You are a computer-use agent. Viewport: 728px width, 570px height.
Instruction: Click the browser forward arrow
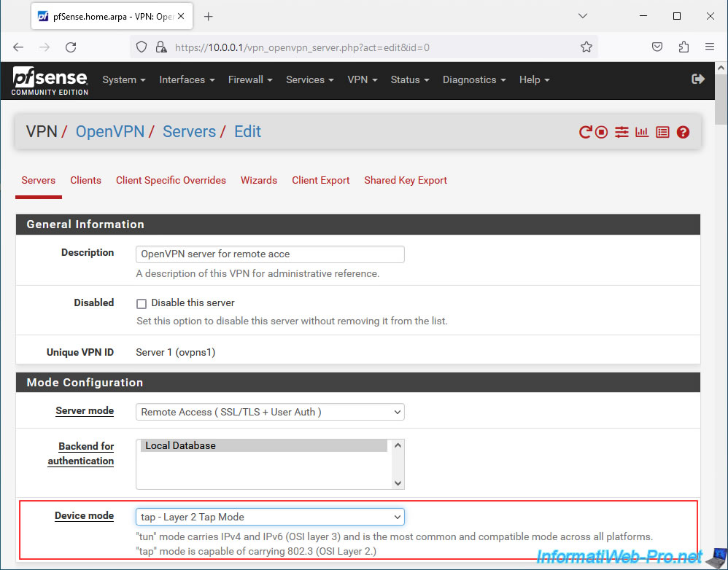[x=44, y=47]
